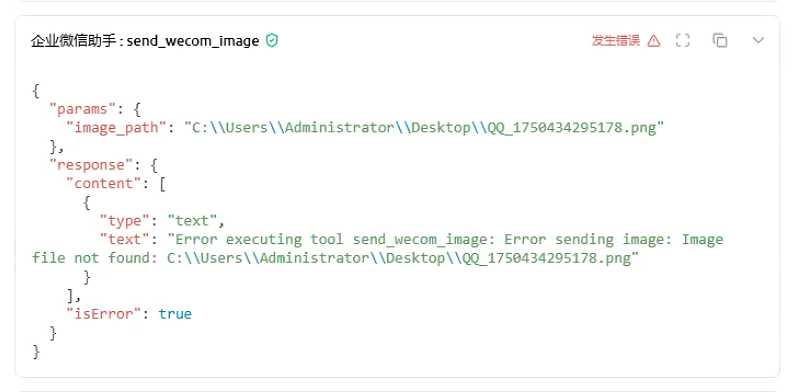Viewport: 795px width, 392px height.
Task: Click the image_path value QQ_1750434295178.png
Action: (424, 127)
